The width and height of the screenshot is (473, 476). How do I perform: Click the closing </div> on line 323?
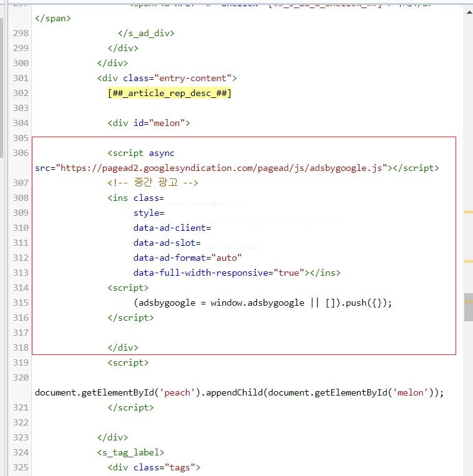click(x=112, y=437)
